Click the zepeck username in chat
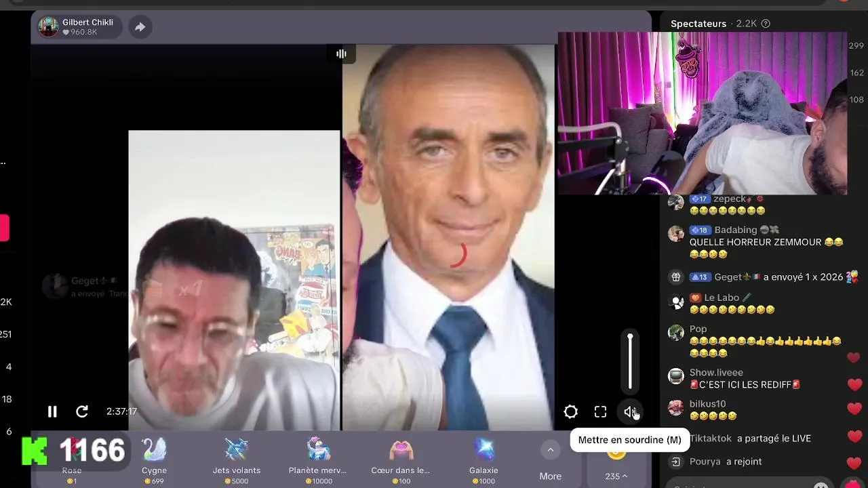 pyautogui.click(x=729, y=199)
